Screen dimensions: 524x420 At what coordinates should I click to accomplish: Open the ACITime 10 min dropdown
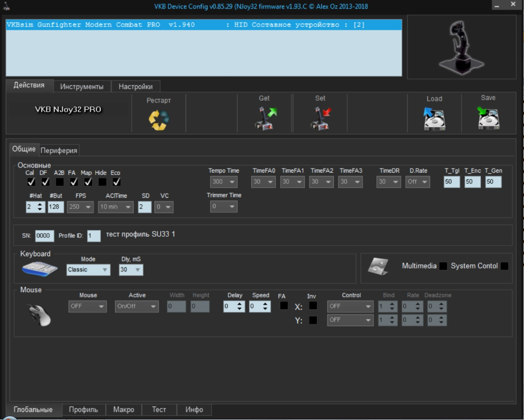coord(116,207)
